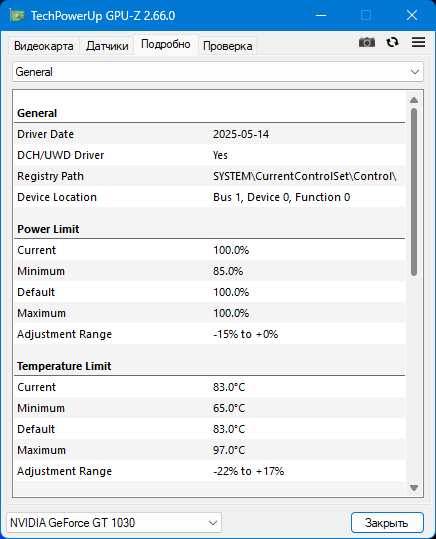
Task: Select the Подробно tab
Action: tap(166, 44)
